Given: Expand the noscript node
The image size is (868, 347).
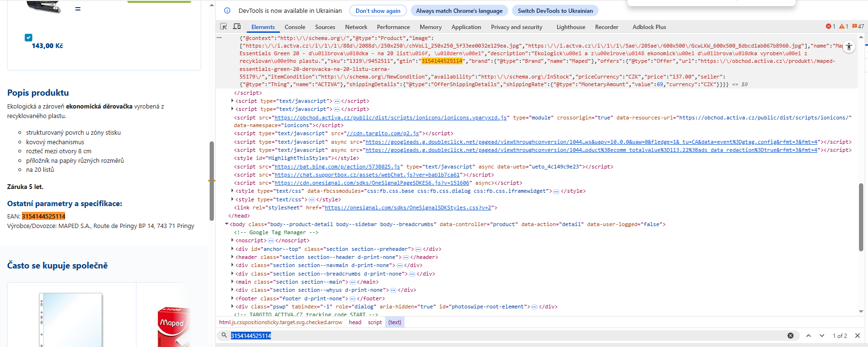Looking at the screenshot, I should pyautogui.click(x=232, y=240).
